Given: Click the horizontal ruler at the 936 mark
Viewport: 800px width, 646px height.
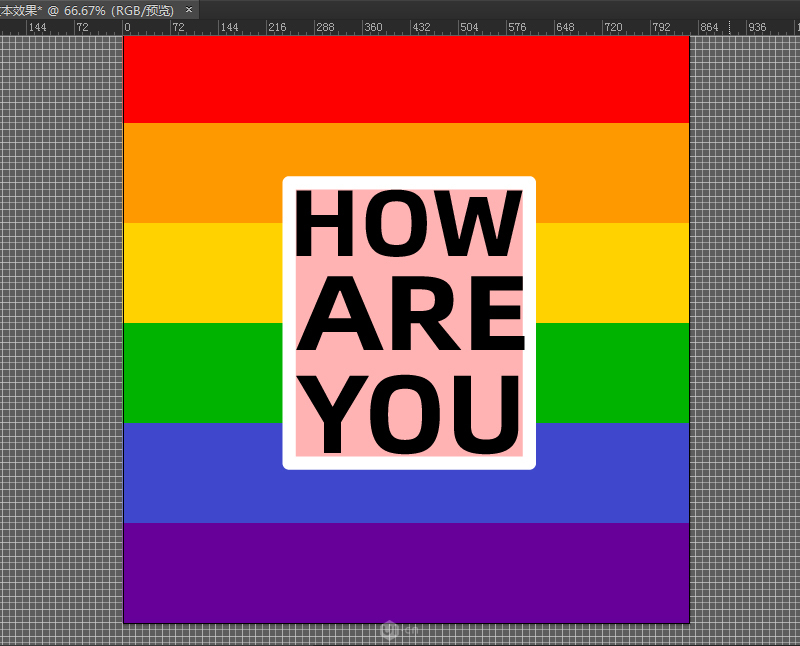Looking at the screenshot, I should coord(757,27).
